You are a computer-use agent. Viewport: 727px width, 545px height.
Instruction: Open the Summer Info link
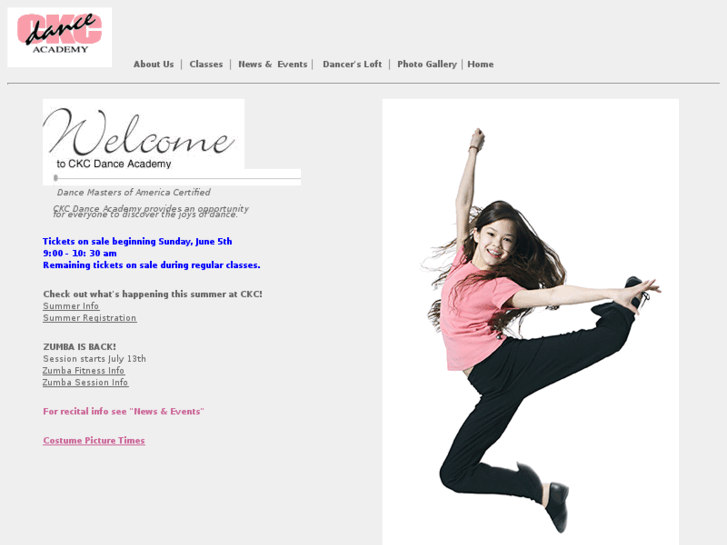pyautogui.click(x=71, y=306)
